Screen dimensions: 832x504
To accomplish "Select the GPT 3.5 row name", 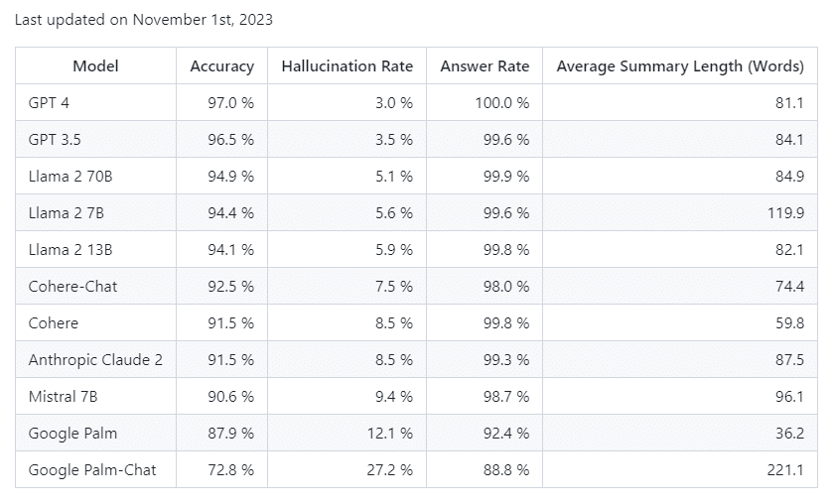I will [x=56, y=140].
